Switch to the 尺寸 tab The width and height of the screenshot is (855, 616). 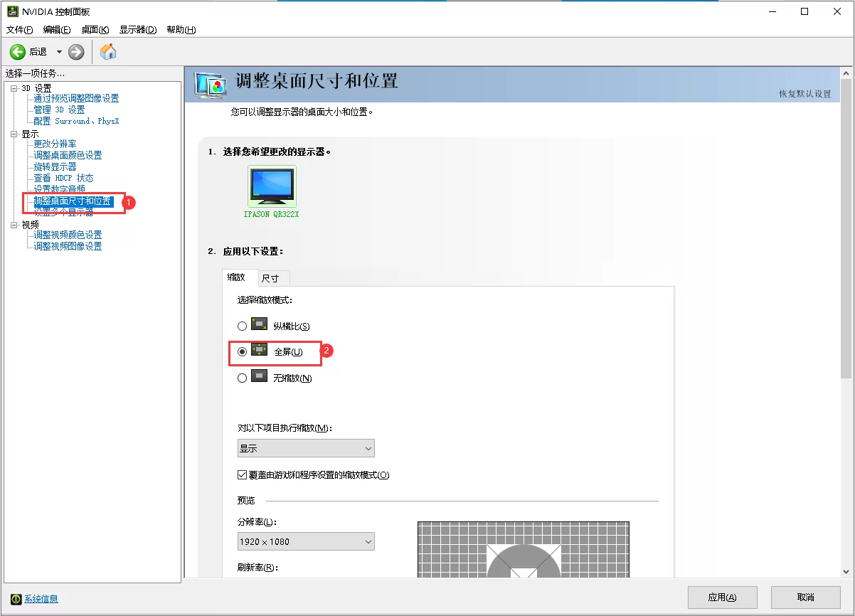coord(272,277)
